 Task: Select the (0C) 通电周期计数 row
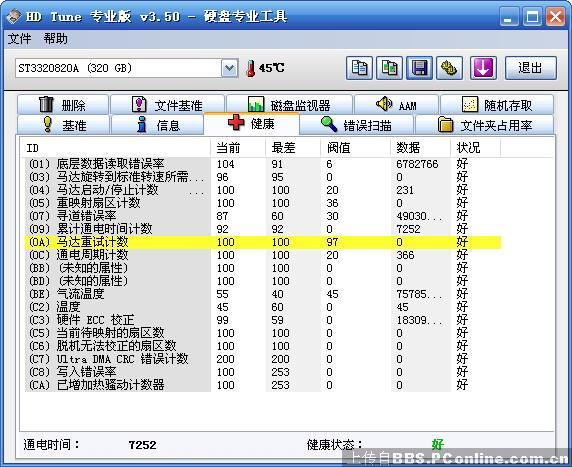[x=263, y=255]
